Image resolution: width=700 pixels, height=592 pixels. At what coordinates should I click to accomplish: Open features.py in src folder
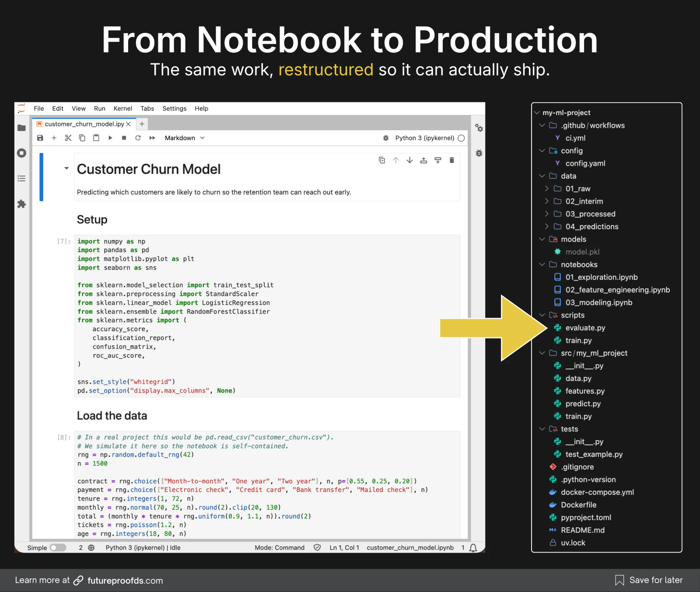coord(585,391)
